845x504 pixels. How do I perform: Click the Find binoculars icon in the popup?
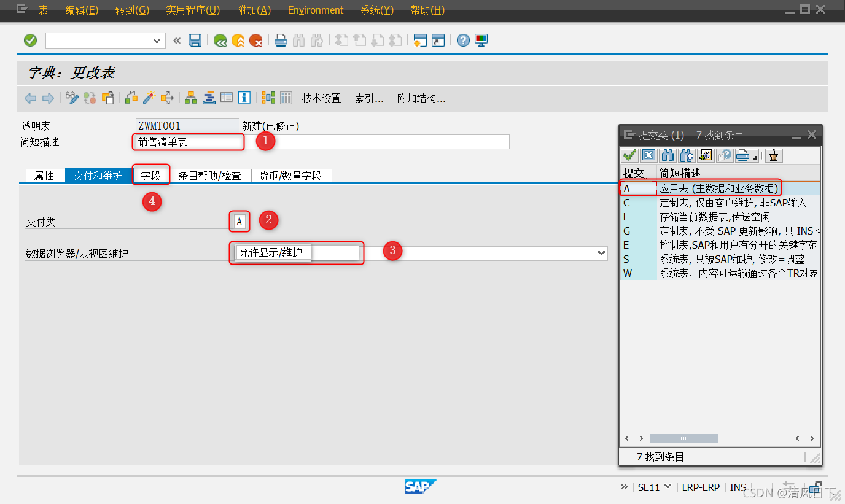[x=668, y=155]
